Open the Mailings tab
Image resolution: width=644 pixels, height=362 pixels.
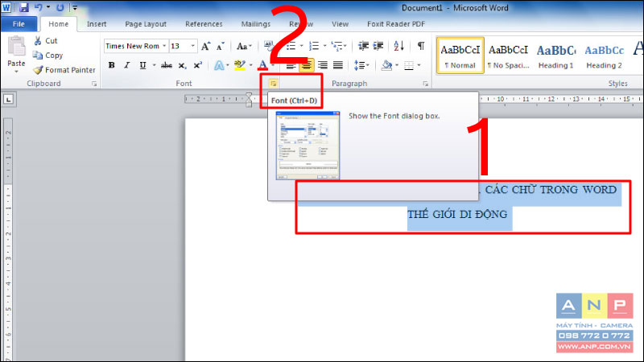(256, 24)
